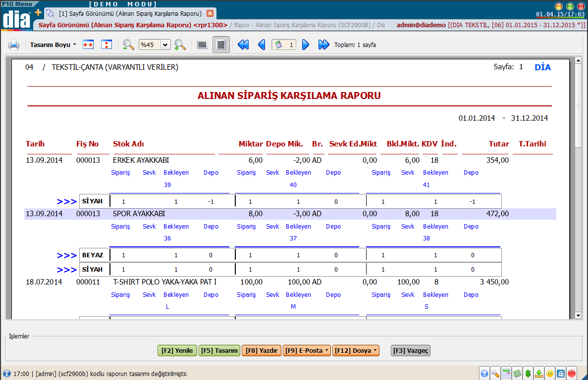This screenshot has height=380, width=588.
Task: Click the report title ALINAN SİPARİŞ KARŞILAMA RAPORU
Action: (289, 96)
